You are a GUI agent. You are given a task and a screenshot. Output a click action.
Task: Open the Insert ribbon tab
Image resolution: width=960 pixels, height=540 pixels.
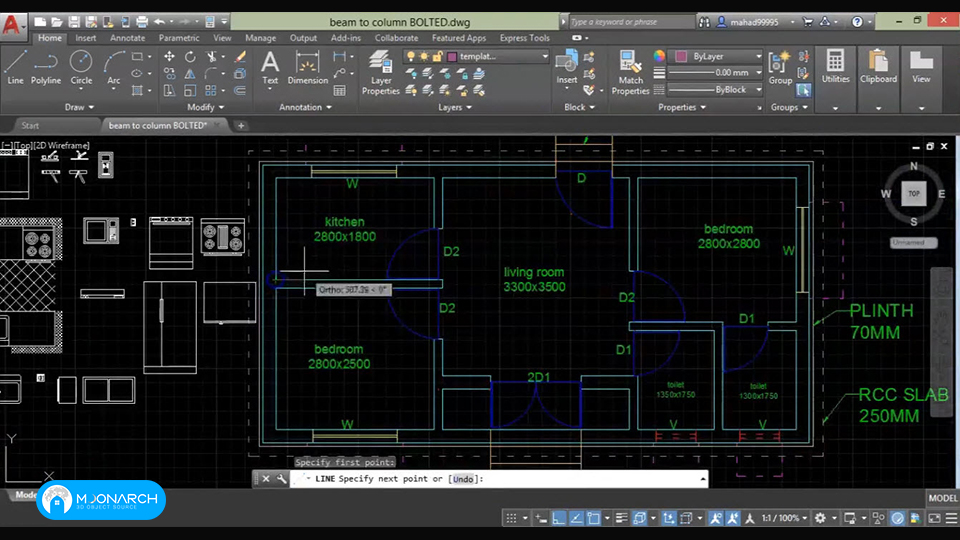point(86,38)
